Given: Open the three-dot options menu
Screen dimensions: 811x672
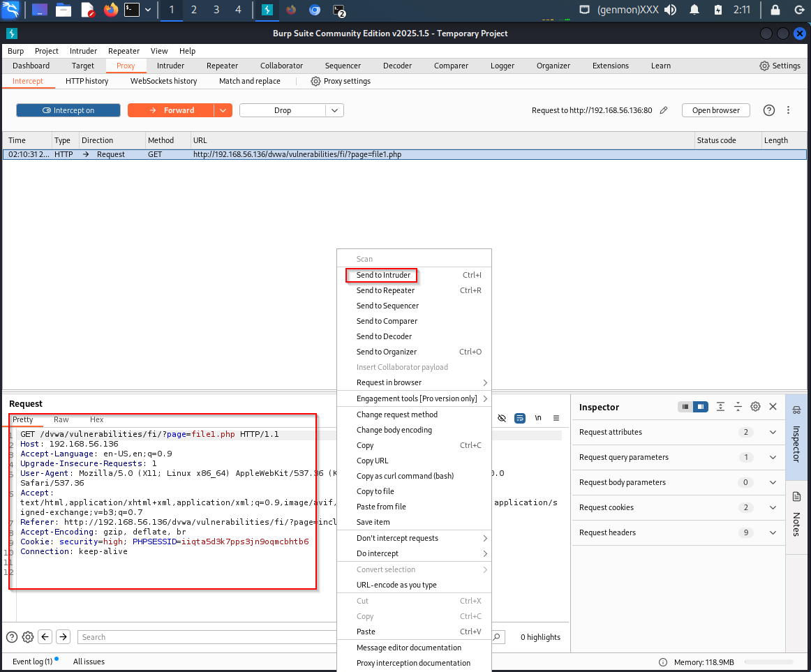Looking at the screenshot, I should tap(788, 110).
